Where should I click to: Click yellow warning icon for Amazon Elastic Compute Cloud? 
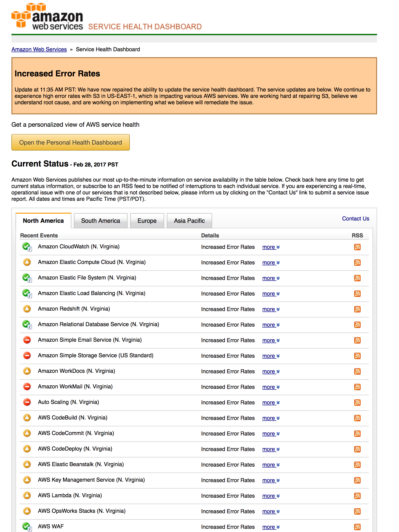(27, 262)
